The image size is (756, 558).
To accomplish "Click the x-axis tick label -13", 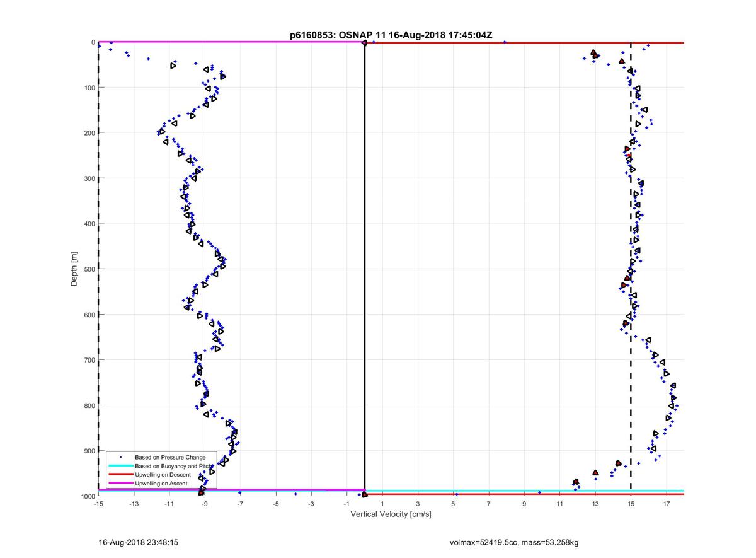I will [134, 504].
